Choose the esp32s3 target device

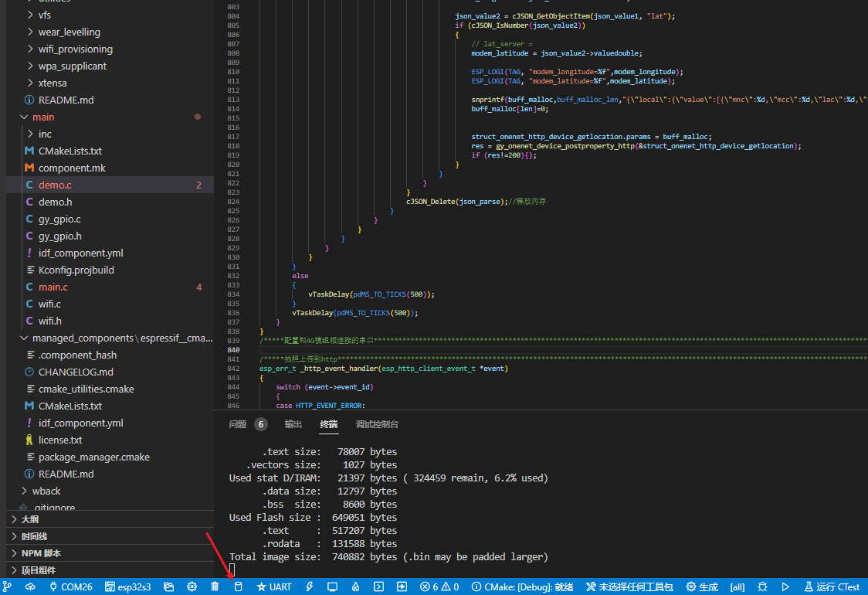(x=127, y=586)
